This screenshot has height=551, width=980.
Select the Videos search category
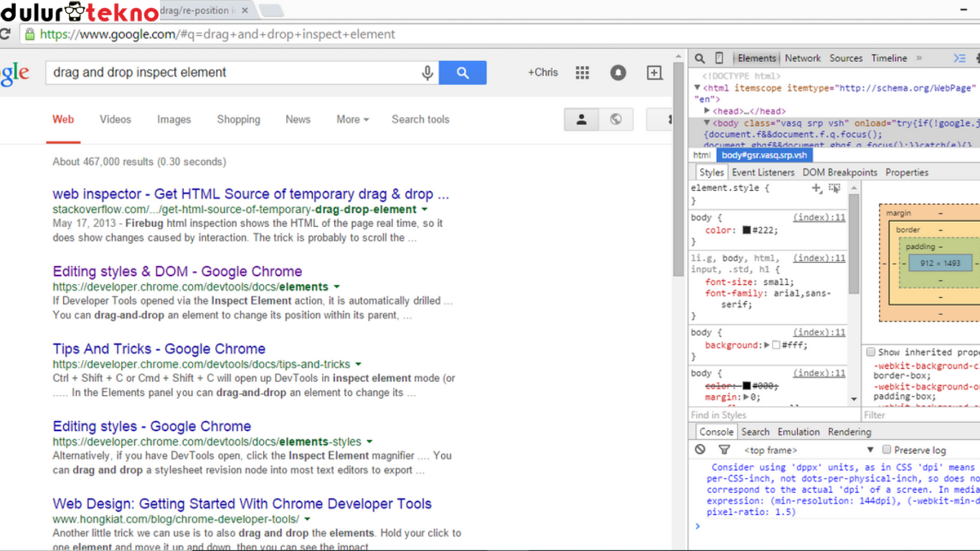[116, 120]
